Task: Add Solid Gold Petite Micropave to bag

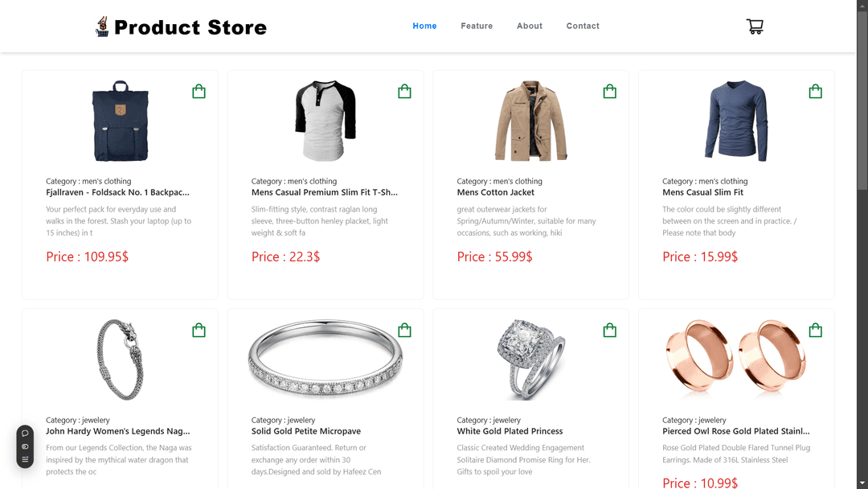Action: pyautogui.click(x=404, y=331)
